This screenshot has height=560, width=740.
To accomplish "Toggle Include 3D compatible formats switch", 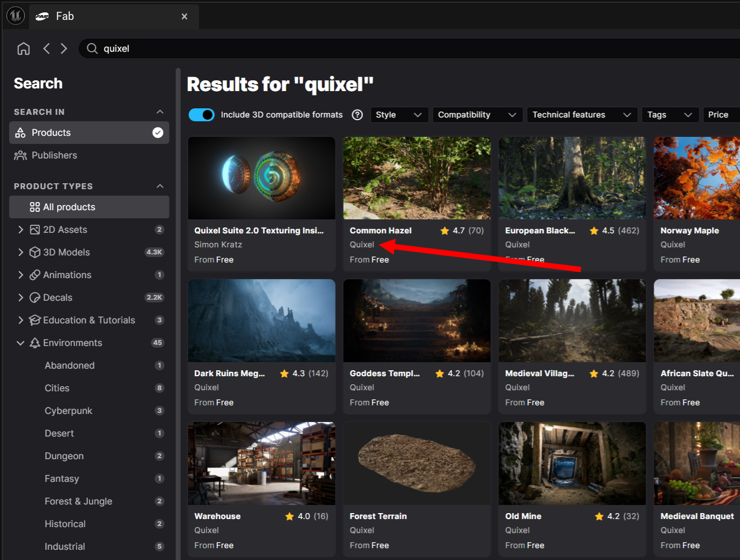I will coord(202,115).
